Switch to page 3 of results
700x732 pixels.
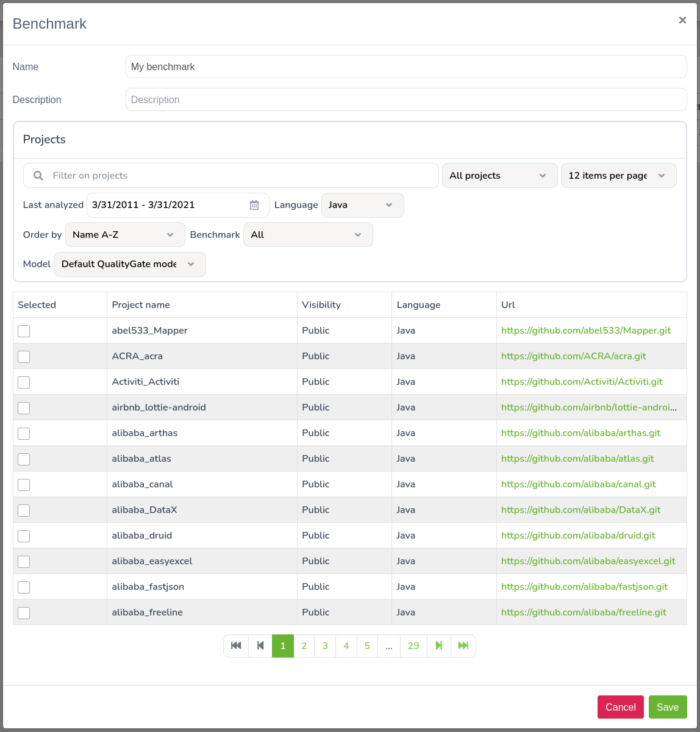point(325,646)
